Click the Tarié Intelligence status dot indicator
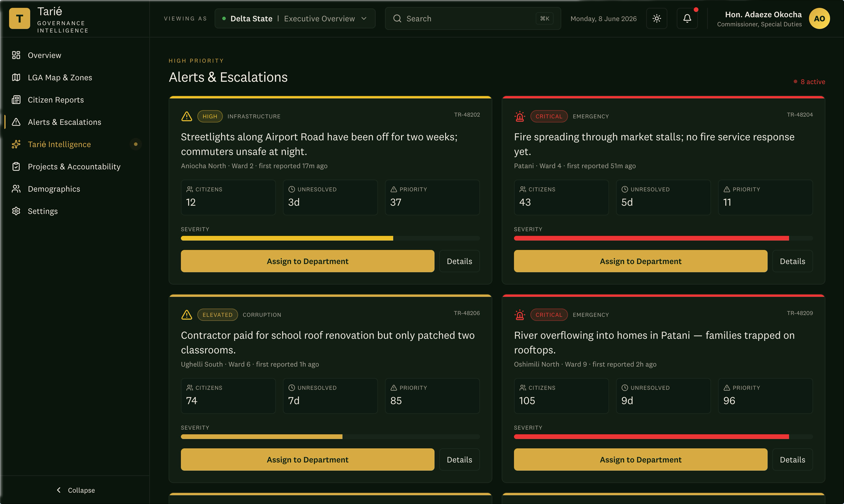 (x=136, y=144)
